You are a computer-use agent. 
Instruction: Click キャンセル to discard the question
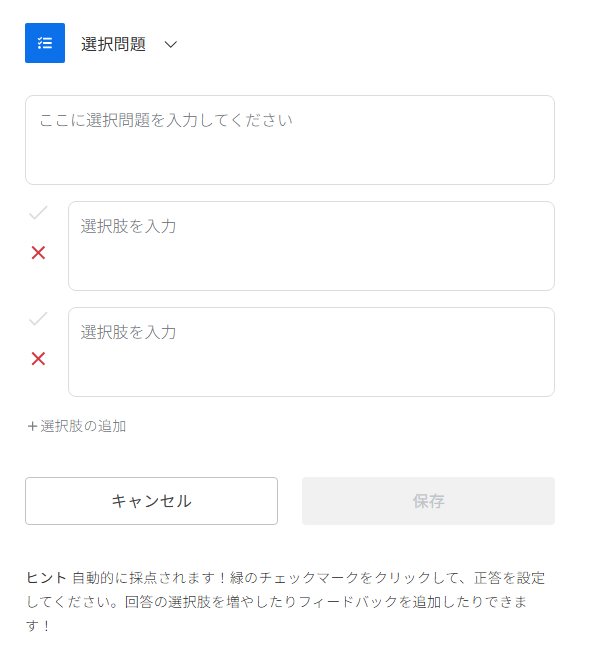click(x=151, y=501)
